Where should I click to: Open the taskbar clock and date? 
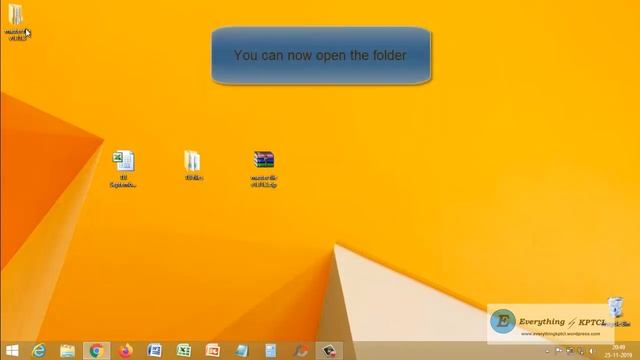pyautogui.click(x=618, y=351)
